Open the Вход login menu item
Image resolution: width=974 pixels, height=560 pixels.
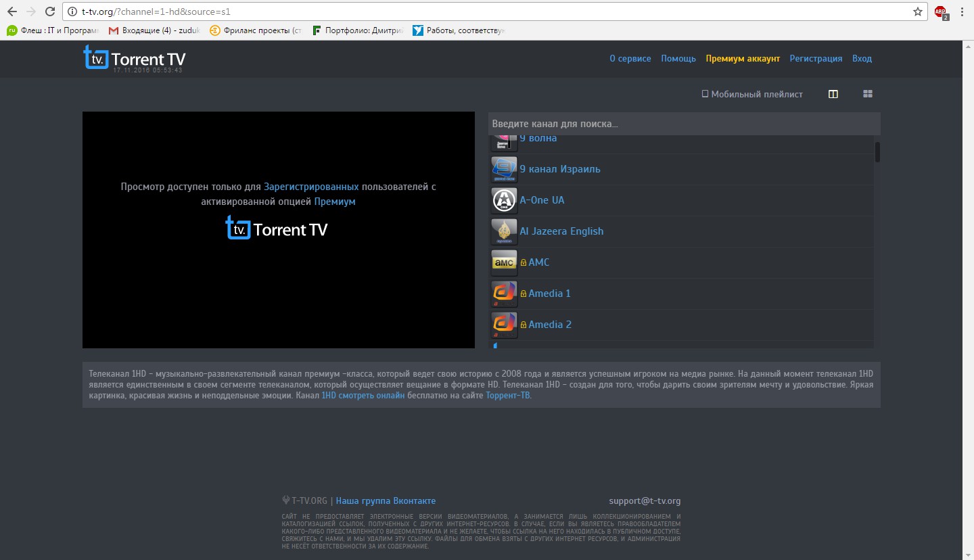pos(862,59)
